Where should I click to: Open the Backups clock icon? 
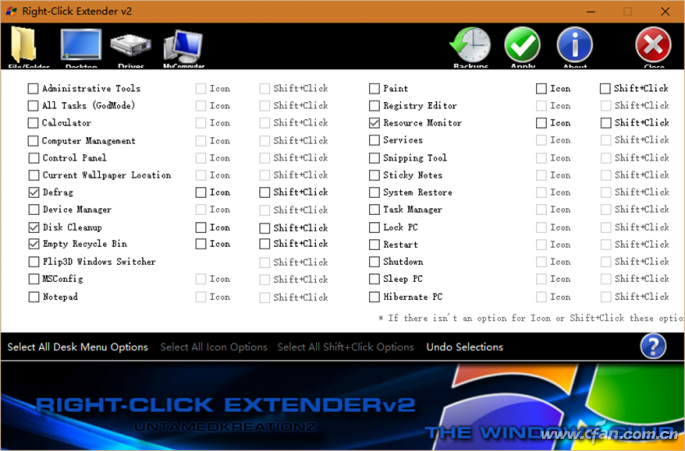470,45
